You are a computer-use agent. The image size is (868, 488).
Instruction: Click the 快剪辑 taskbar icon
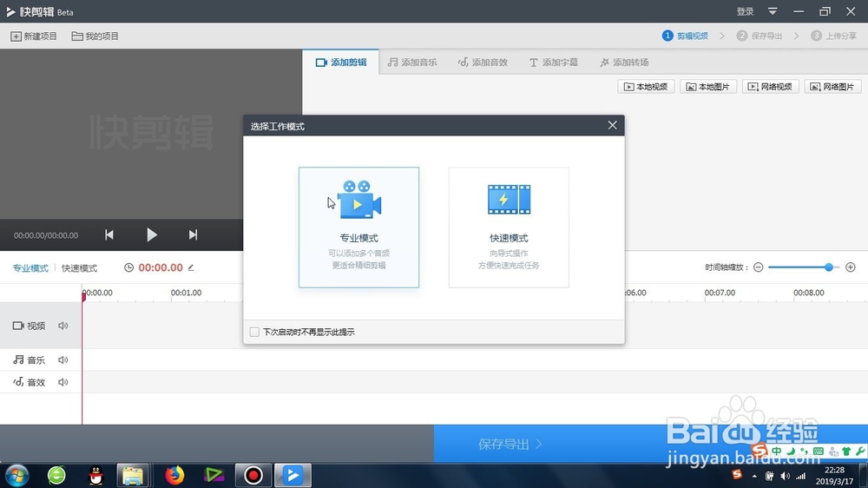293,475
